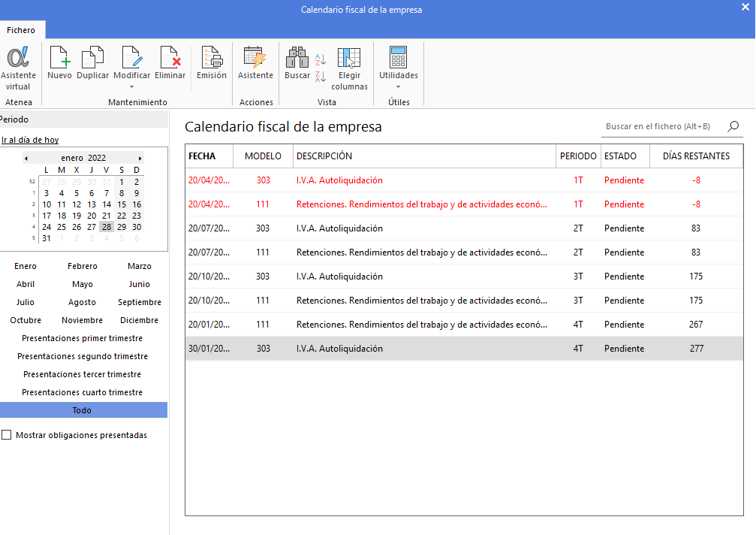This screenshot has width=756, height=535.
Task: Click the Ir al día de hoy link
Action: tap(30, 140)
